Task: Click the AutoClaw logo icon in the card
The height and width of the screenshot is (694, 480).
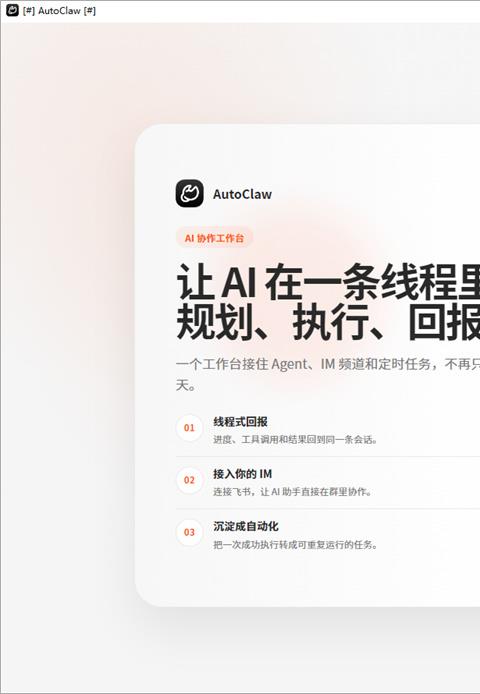Action: [x=190, y=193]
